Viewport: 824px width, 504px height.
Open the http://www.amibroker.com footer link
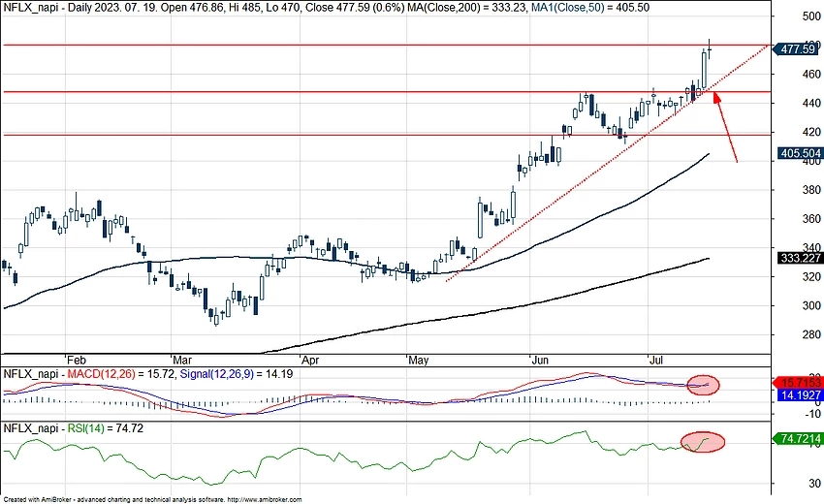click(x=265, y=500)
